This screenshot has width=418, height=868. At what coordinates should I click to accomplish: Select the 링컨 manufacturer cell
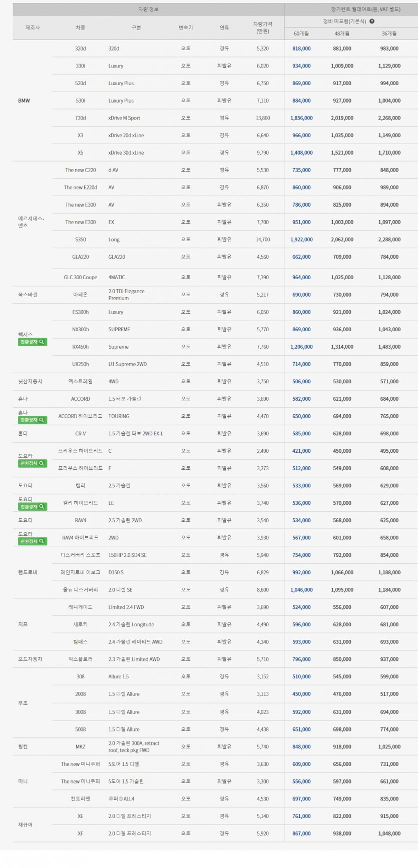(x=23, y=746)
